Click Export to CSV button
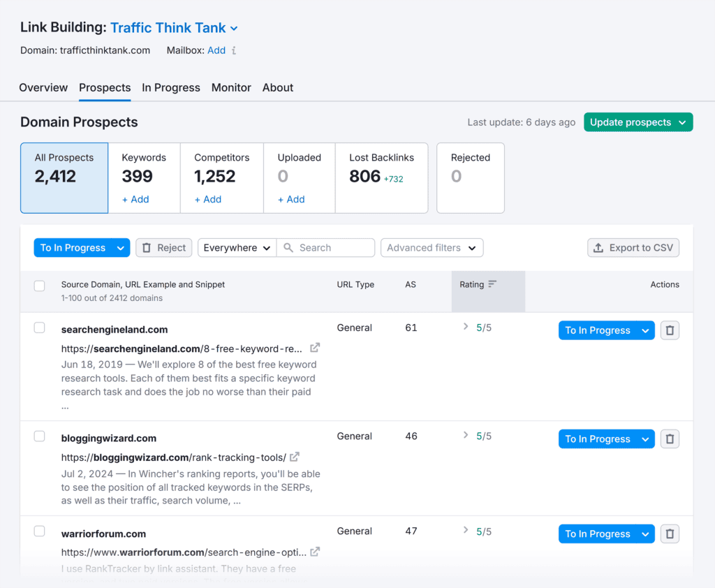The image size is (715, 588). 633,248
